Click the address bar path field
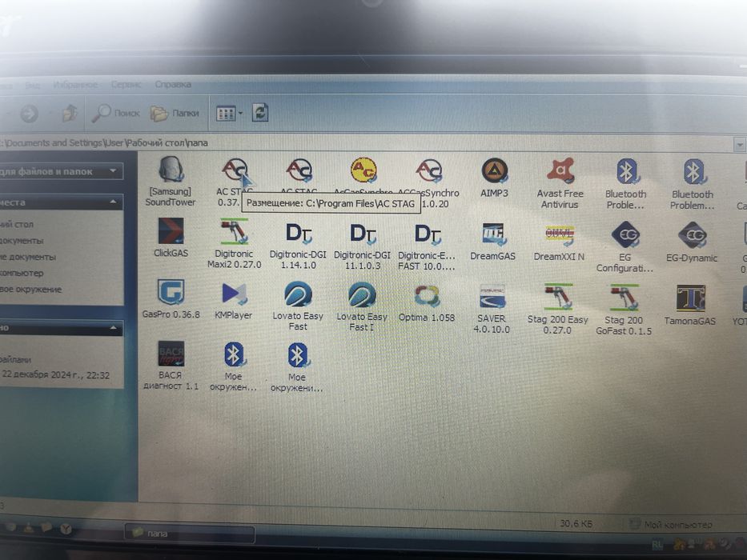 click(366, 143)
